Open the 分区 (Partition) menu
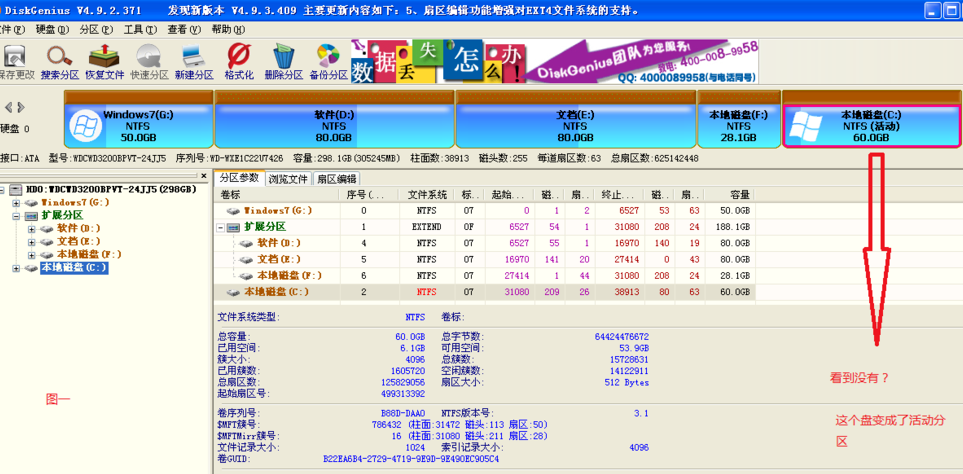The image size is (963, 474). click(96, 29)
